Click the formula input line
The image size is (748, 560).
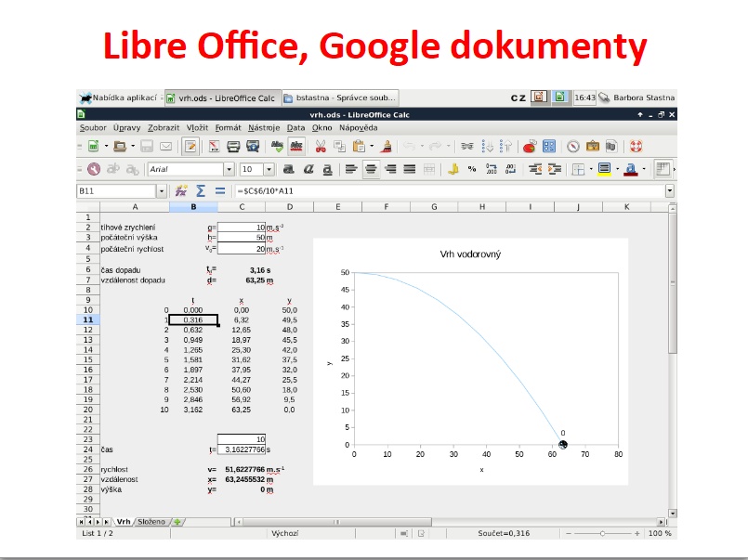pyautogui.click(x=450, y=191)
